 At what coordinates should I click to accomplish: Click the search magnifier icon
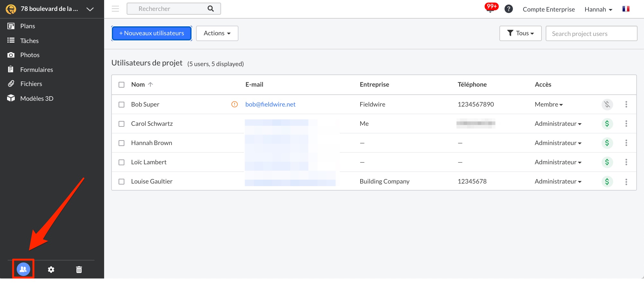[x=211, y=9]
